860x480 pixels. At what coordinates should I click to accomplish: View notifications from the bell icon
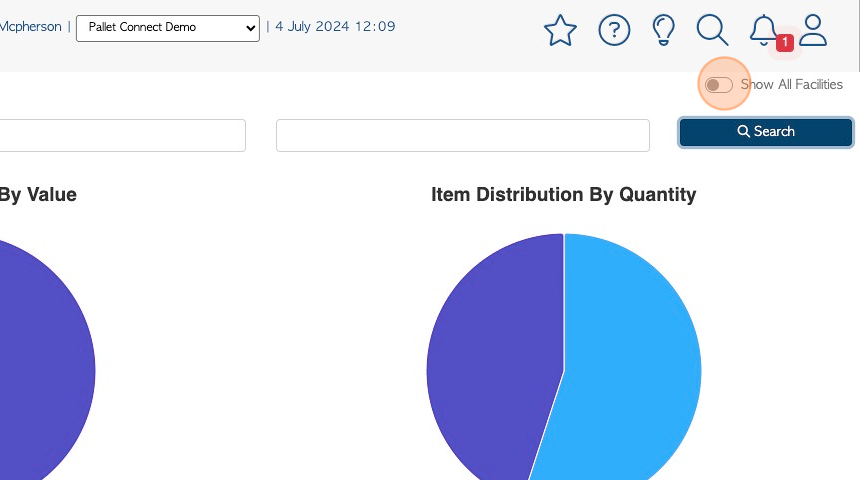763,30
